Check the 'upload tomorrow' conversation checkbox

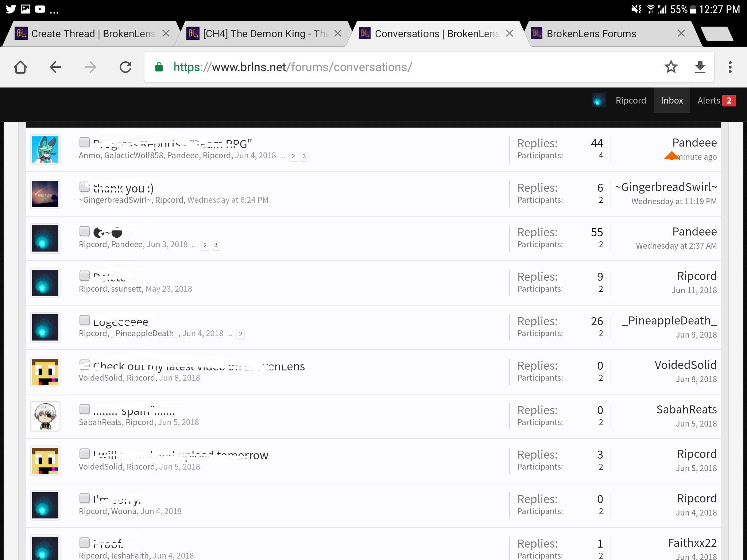coord(85,454)
